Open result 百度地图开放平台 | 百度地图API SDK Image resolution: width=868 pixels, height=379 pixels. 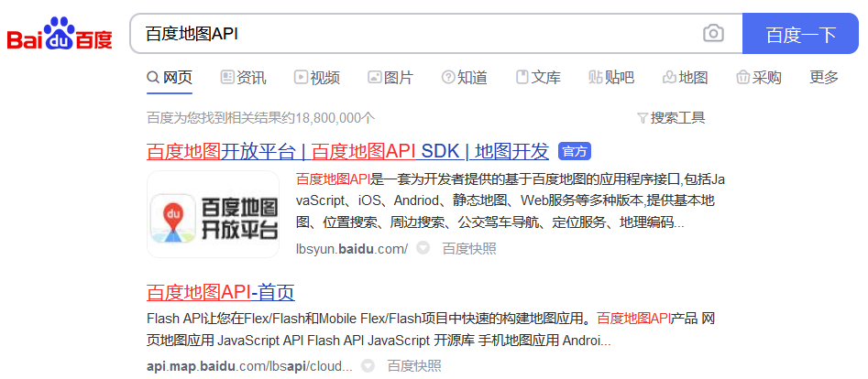(x=347, y=151)
